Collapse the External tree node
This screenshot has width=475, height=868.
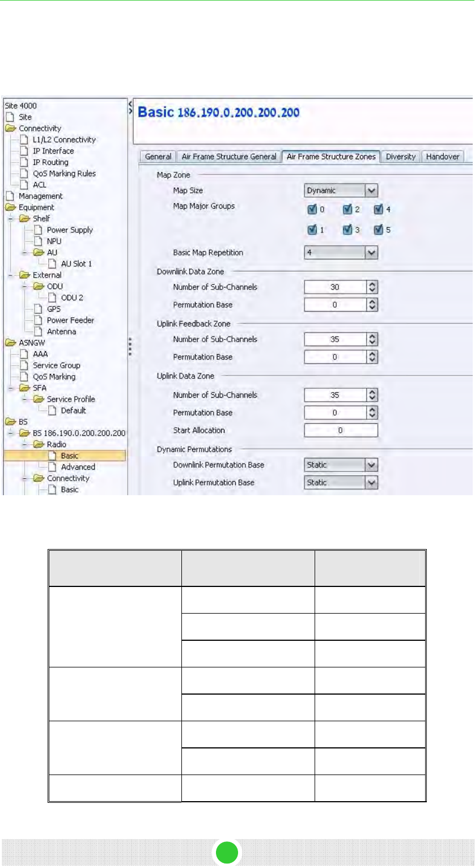tap(10, 275)
